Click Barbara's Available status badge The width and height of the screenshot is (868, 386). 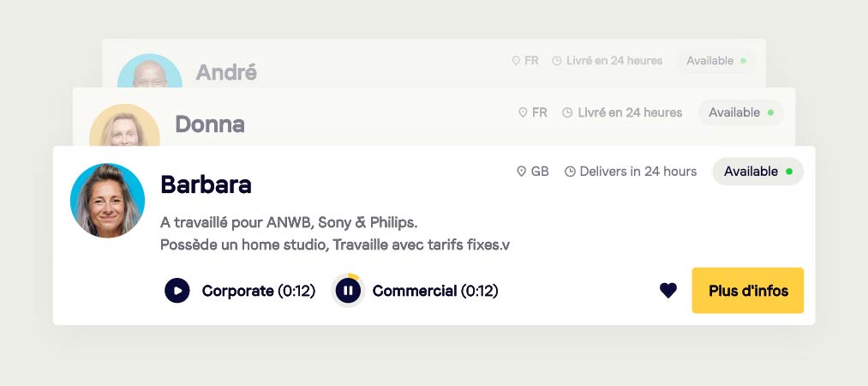tap(757, 172)
